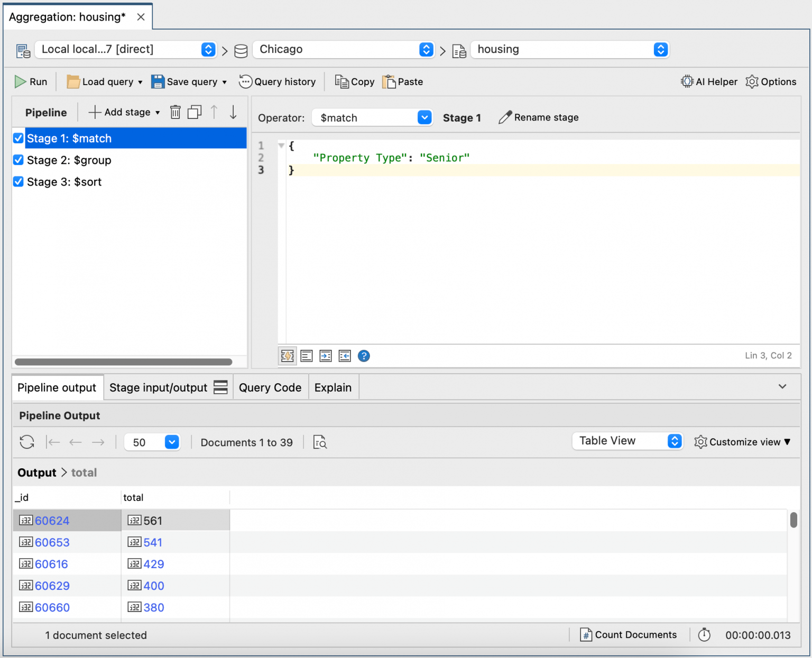Disable the Stage 2: $group checkbox
The image size is (812, 658).
[x=19, y=160]
